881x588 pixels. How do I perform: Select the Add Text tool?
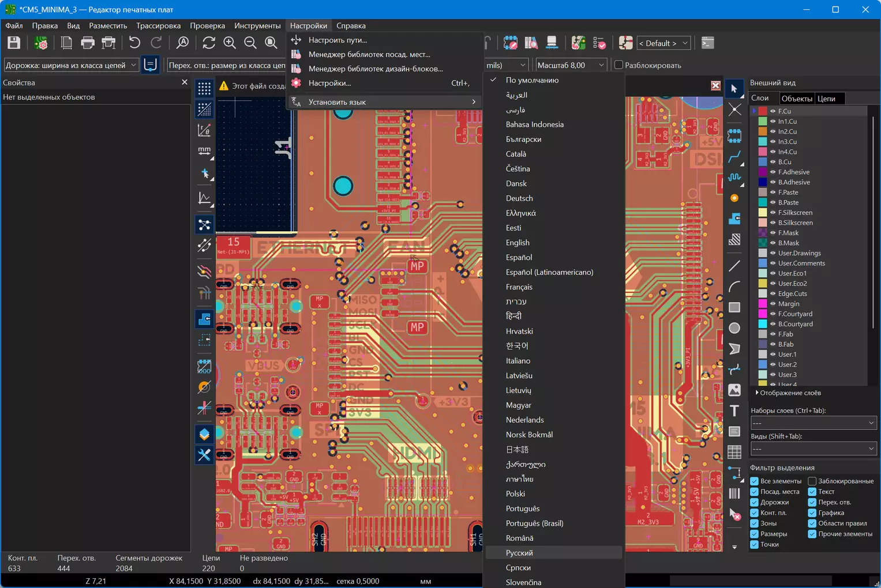tap(734, 410)
